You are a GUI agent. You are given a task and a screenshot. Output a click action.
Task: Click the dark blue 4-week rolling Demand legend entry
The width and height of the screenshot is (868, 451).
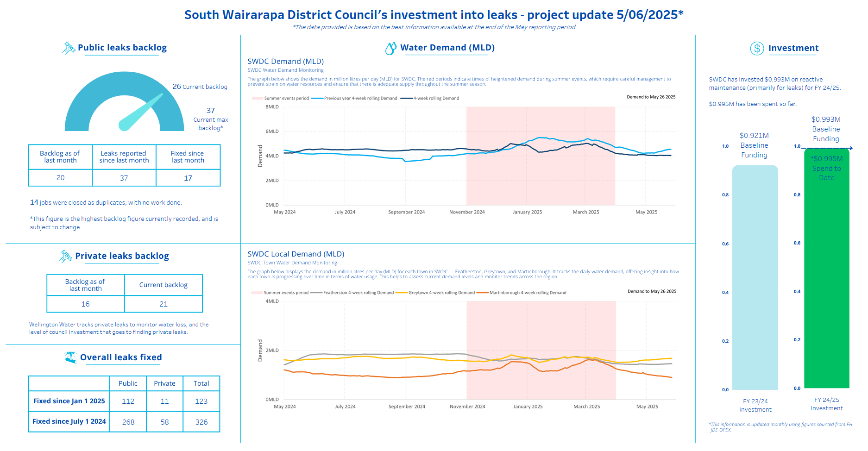435,98
